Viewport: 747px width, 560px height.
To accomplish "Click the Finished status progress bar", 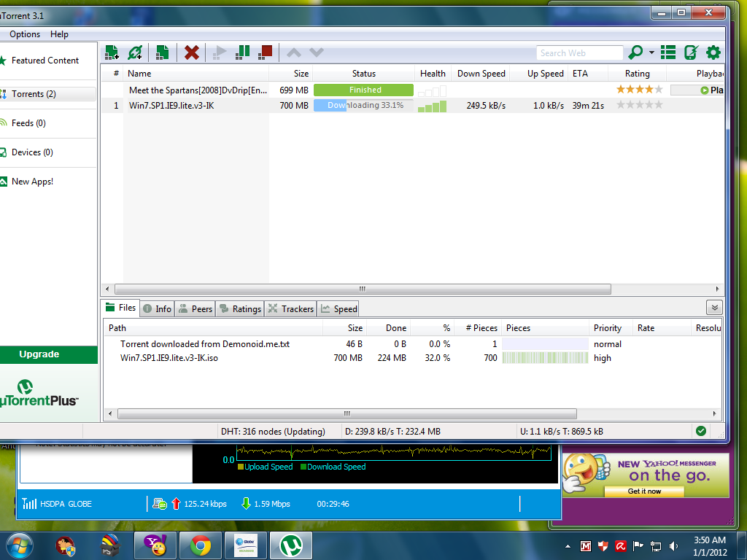I will 363,90.
